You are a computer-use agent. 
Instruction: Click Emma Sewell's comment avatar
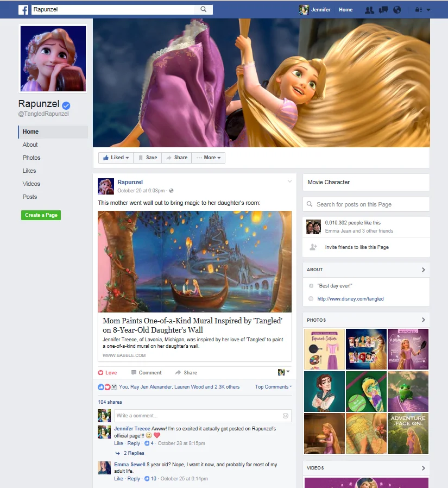[x=104, y=468]
